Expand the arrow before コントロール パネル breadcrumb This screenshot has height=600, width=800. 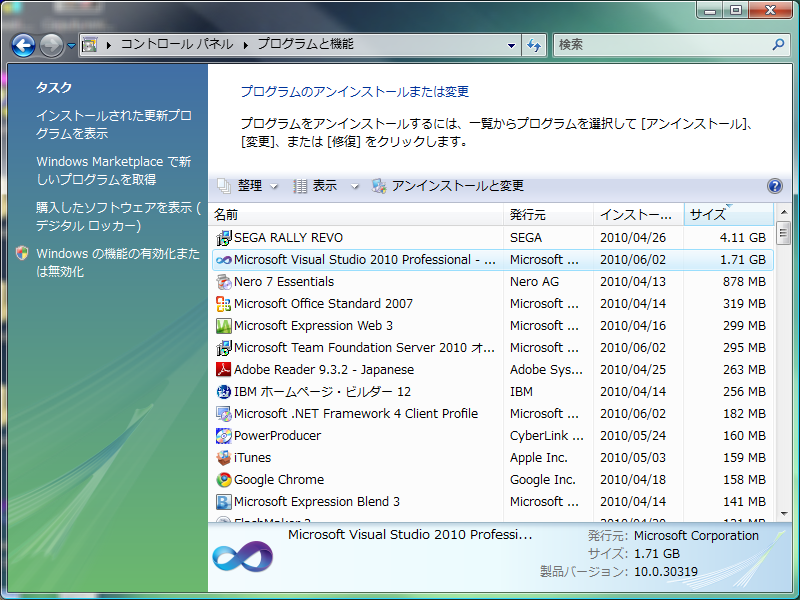pyautogui.click(x=109, y=45)
